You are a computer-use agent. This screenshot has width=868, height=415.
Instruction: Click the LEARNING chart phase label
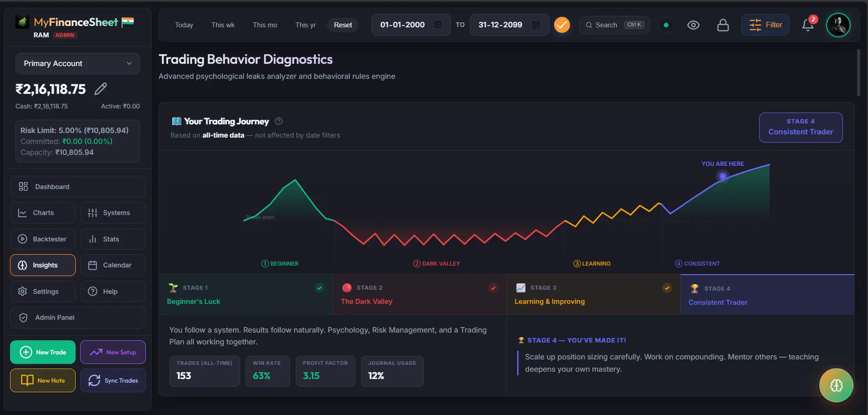pos(592,264)
